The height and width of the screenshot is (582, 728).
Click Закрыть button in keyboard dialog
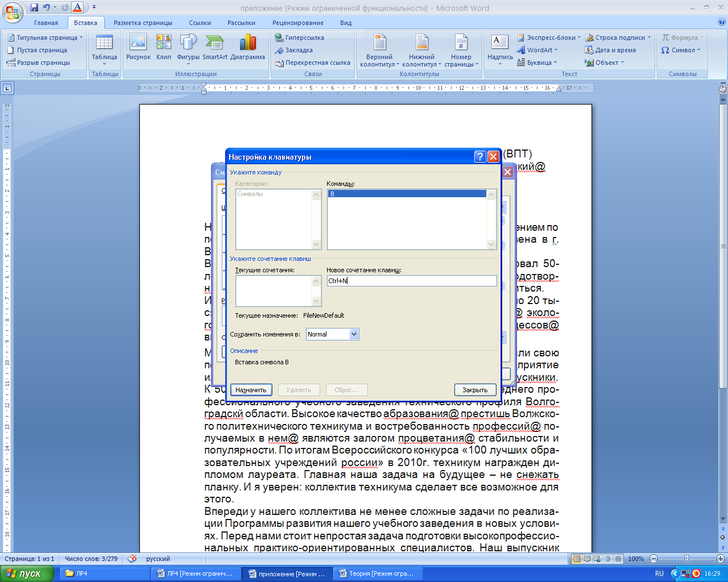click(x=475, y=390)
